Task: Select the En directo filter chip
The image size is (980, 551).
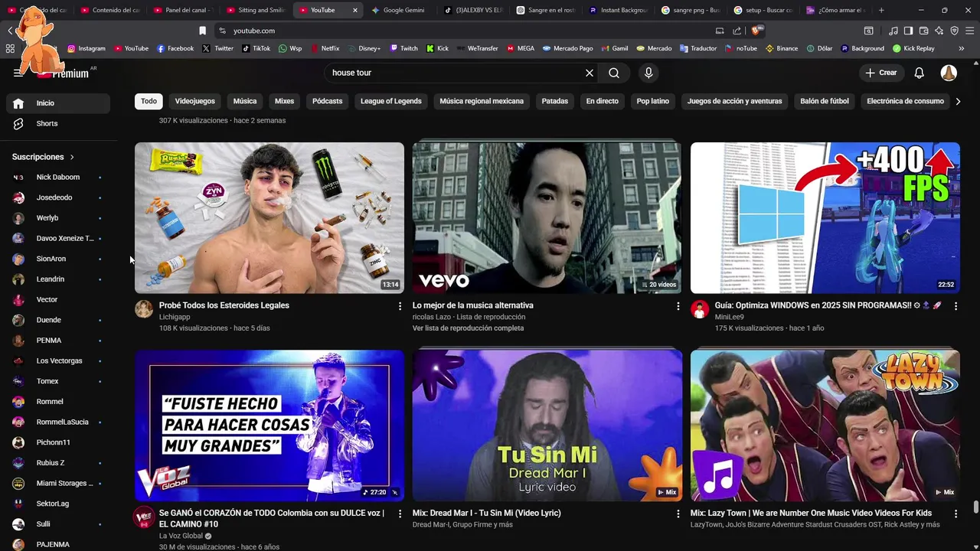Action: (603, 101)
